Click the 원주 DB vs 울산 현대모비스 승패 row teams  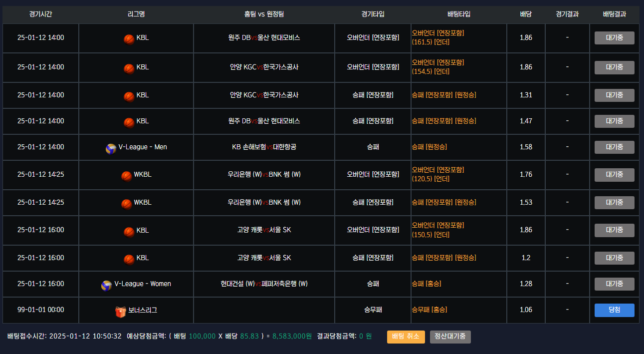pos(264,121)
